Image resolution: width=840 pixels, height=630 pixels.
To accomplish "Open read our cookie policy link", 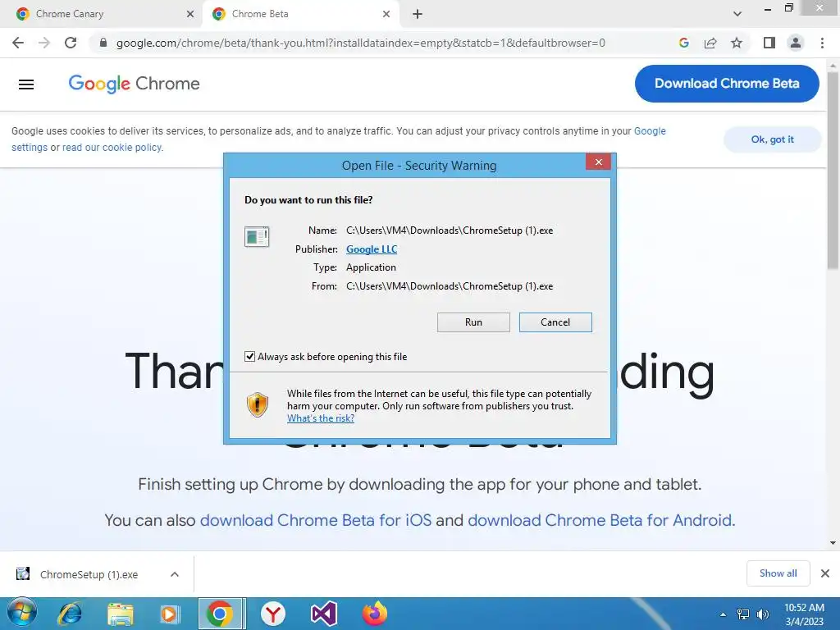I will pos(112,148).
